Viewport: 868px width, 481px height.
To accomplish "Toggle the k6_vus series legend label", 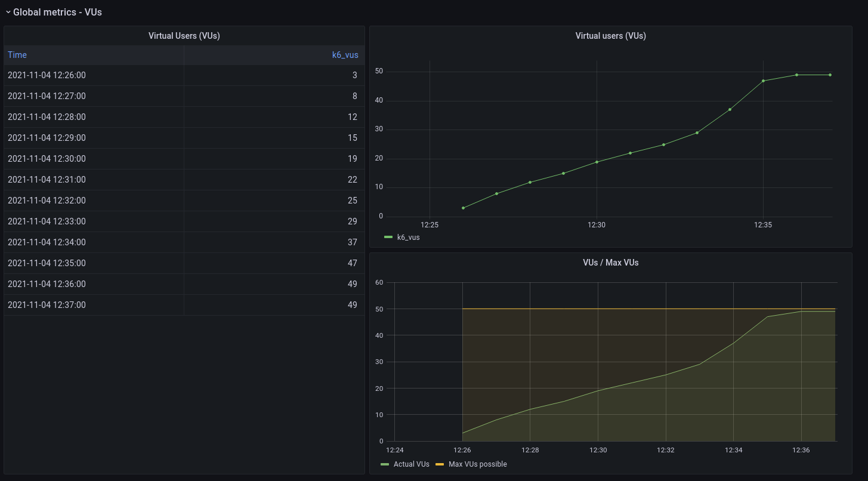I will (x=408, y=238).
